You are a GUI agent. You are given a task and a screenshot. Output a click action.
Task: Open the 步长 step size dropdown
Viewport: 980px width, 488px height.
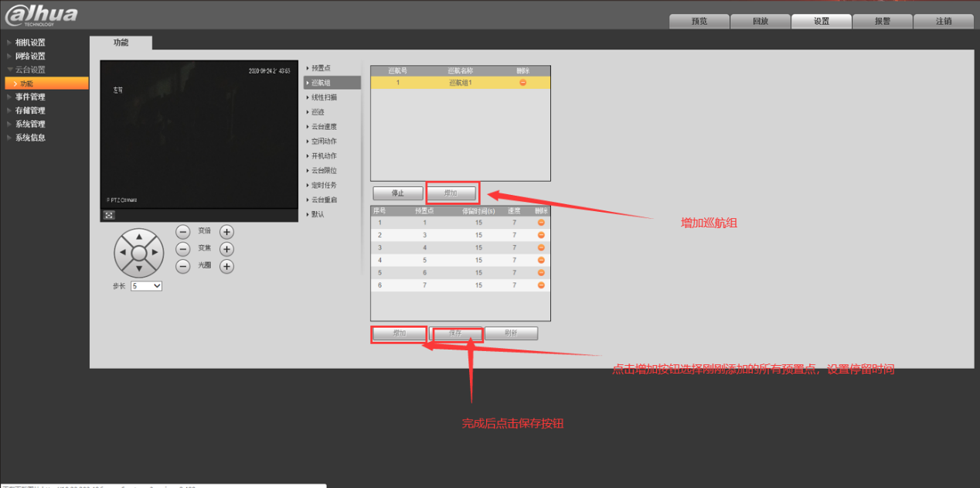[x=146, y=286]
